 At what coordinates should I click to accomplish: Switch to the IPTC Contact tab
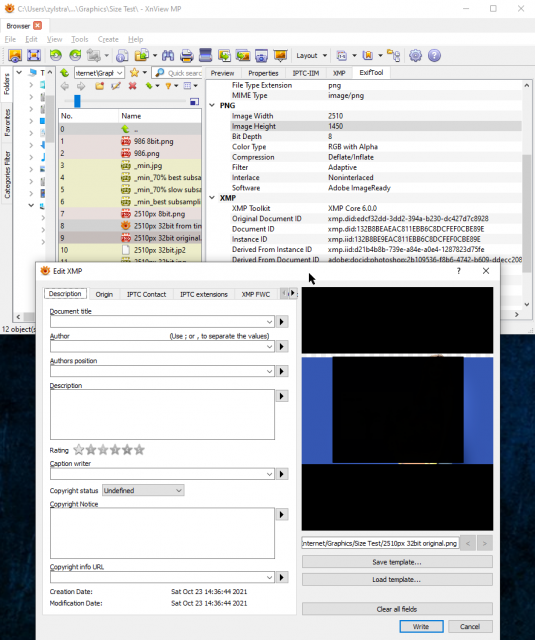click(146, 294)
